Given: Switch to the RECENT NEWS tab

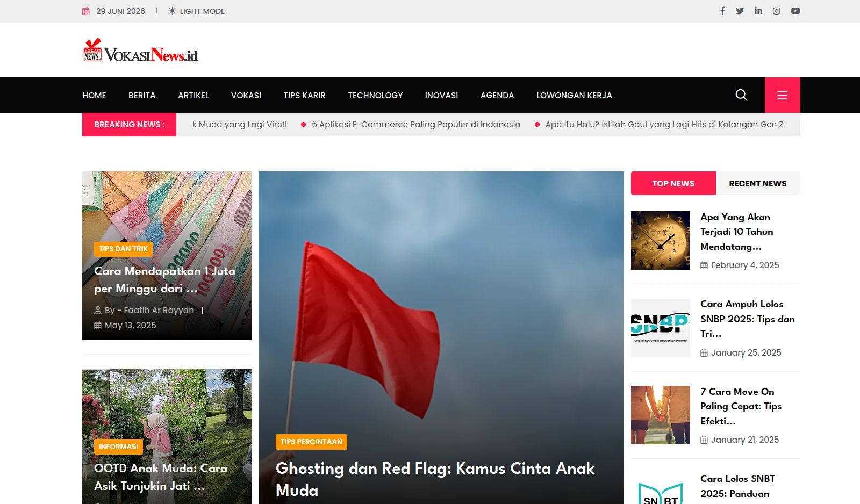Looking at the screenshot, I should (x=758, y=183).
